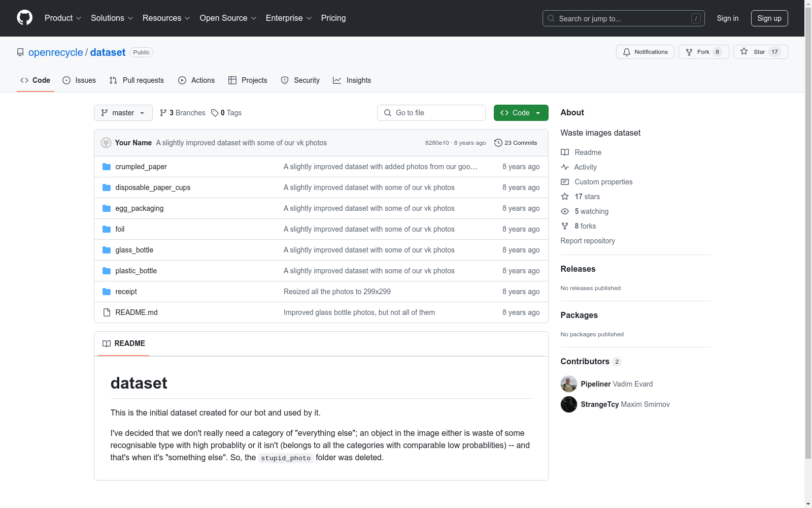Open commit message 'Resized all the photos to 299x299'

[337, 292]
